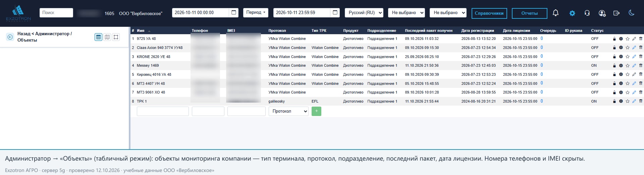Click the start date field 2026-10-11 00:00:00
This screenshot has height=175, width=644.
201,13
